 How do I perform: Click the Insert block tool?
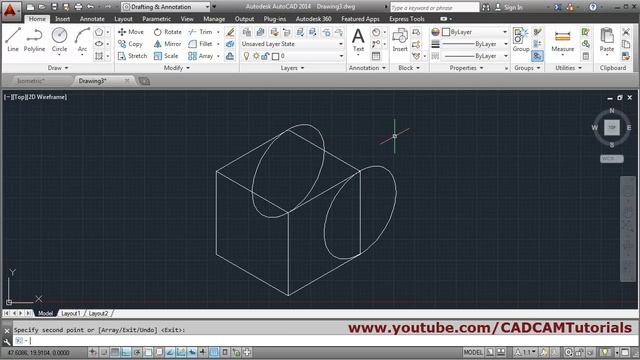pyautogui.click(x=400, y=40)
